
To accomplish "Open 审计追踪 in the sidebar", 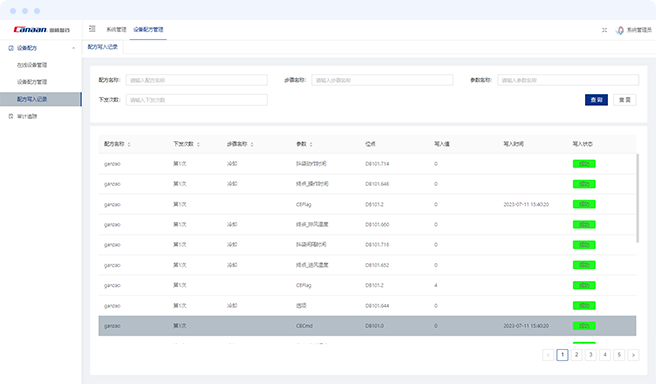I will coord(27,116).
